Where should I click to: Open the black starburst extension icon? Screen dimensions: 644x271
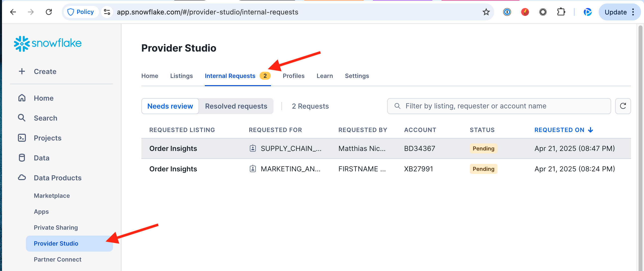pyautogui.click(x=543, y=12)
